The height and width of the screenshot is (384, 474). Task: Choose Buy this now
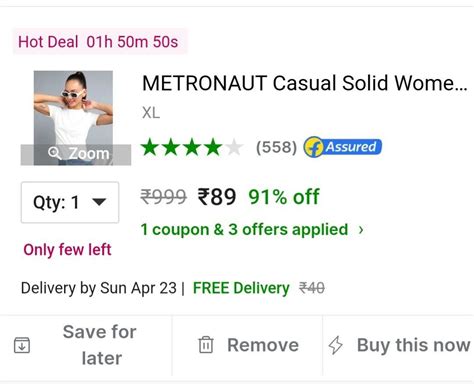click(399, 345)
